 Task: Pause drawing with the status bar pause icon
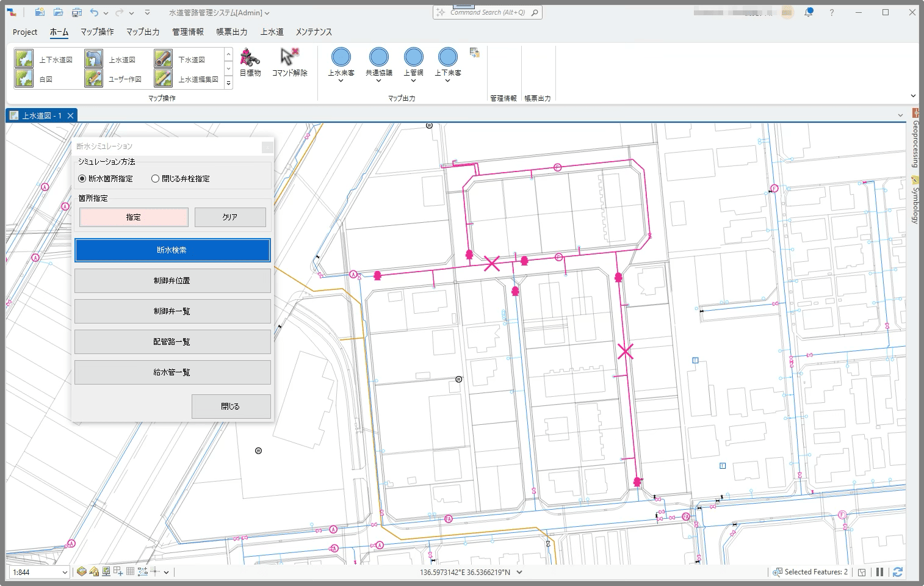(879, 572)
